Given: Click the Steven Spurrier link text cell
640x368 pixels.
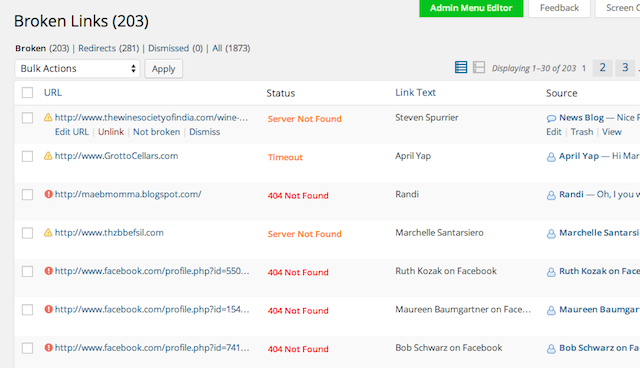Looking at the screenshot, I should pos(427,117).
